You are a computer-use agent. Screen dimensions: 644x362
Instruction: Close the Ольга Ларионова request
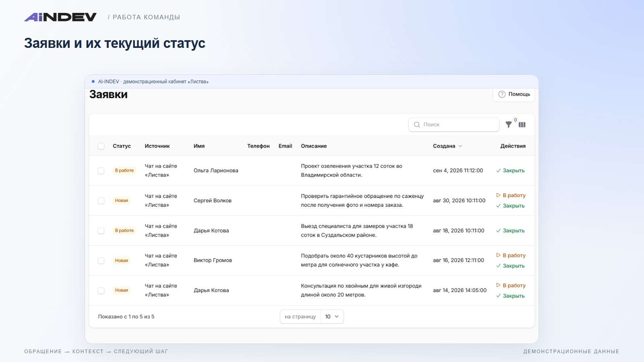[510, 171]
